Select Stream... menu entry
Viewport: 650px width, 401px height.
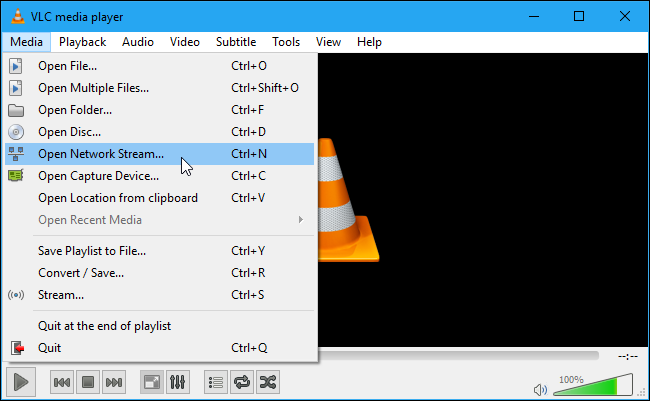[160, 295]
